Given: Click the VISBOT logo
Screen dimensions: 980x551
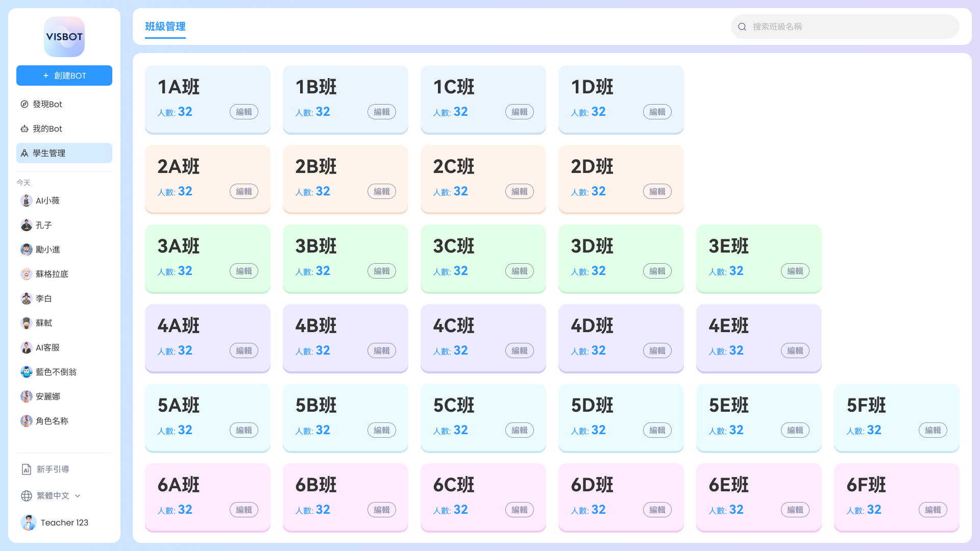Looking at the screenshot, I should pyautogui.click(x=64, y=37).
